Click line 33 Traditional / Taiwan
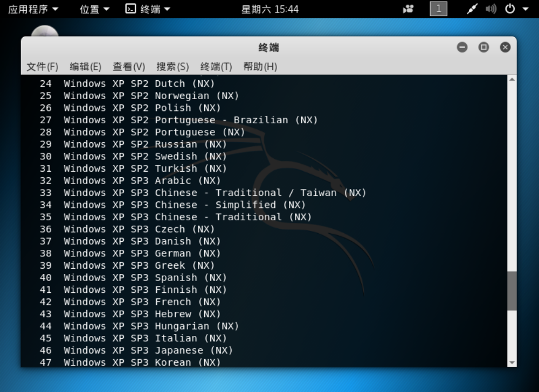 click(203, 193)
